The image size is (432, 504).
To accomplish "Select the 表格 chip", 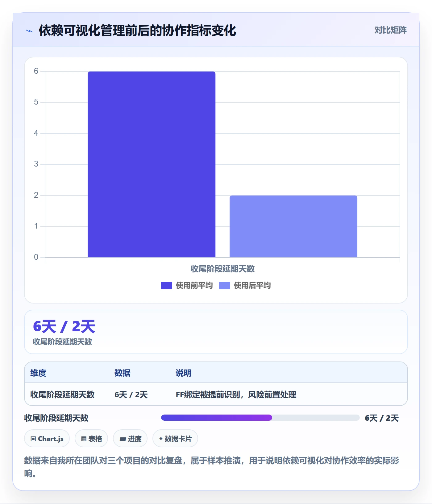I will tap(91, 438).
